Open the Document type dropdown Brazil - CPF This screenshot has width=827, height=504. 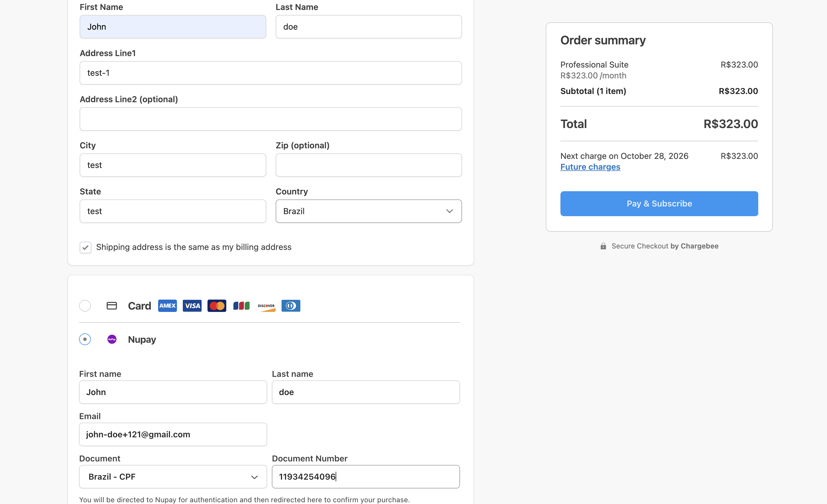point(173,476)
